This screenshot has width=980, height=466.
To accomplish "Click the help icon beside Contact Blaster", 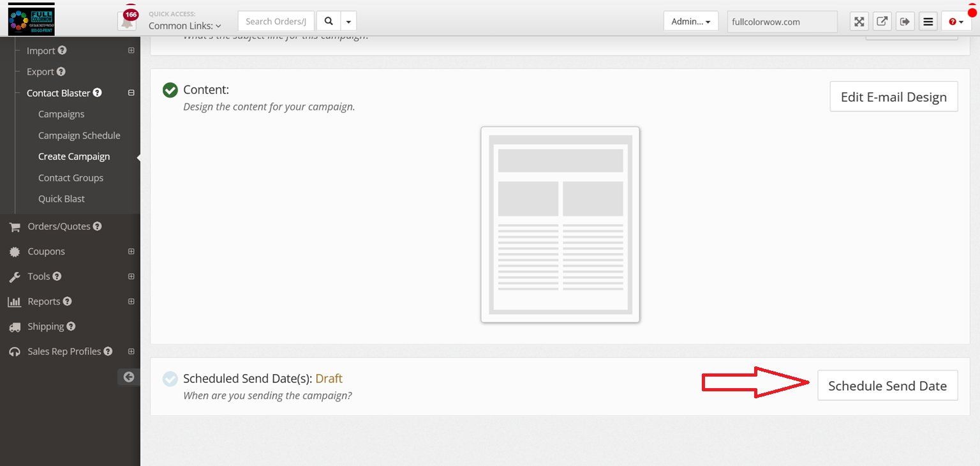I will 98,93.
